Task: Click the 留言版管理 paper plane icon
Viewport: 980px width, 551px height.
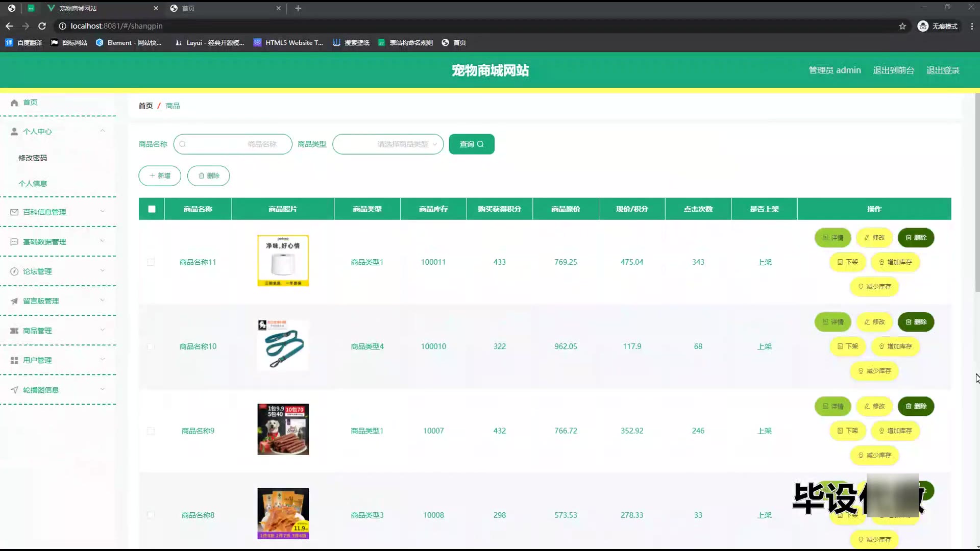Action: (x=14, y=301)
